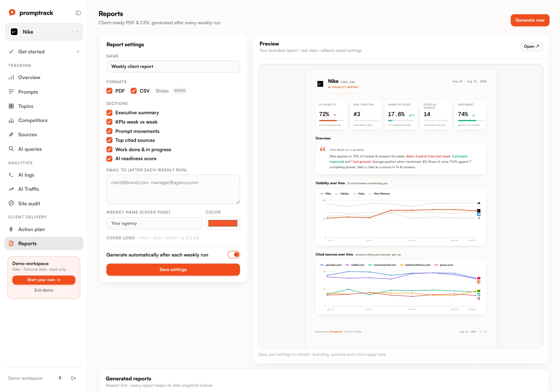
Task: Click Hoka logo at visibility chart end
Action: tap(479, 214)
